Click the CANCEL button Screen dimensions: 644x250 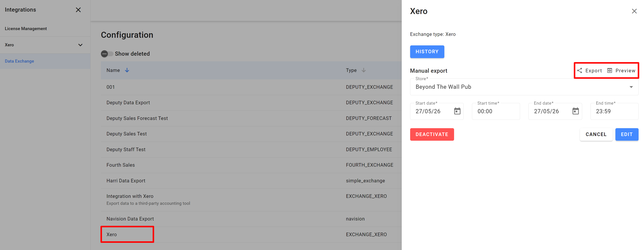point(596,135)
